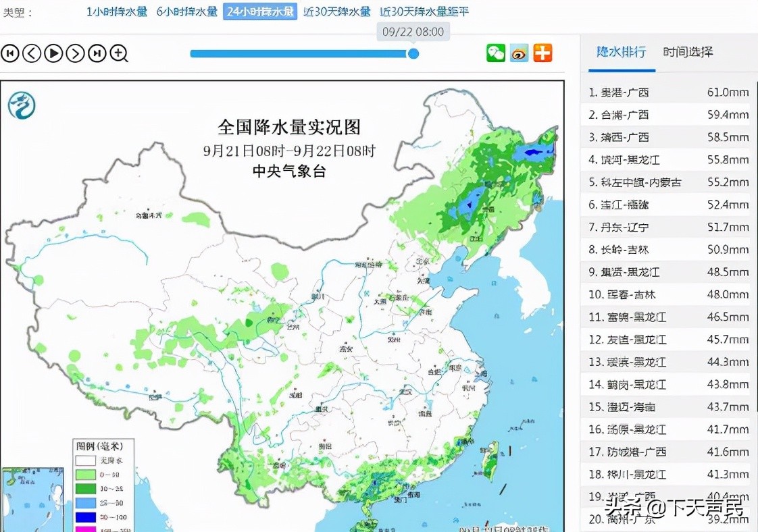Activate the map zoom-in magnifier
Viewport: 758px width, 532px height.
click(x=119, y=53)
